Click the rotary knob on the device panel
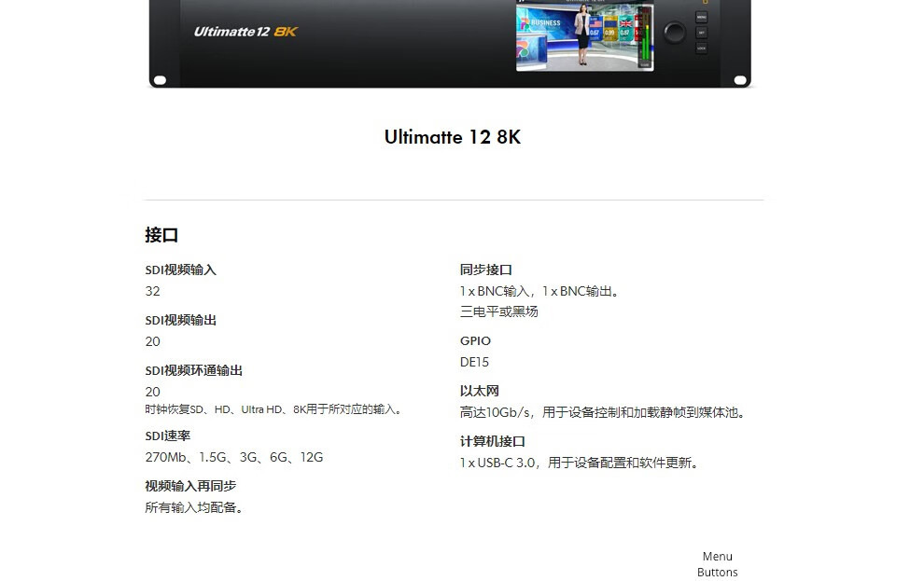 point(675,32)
